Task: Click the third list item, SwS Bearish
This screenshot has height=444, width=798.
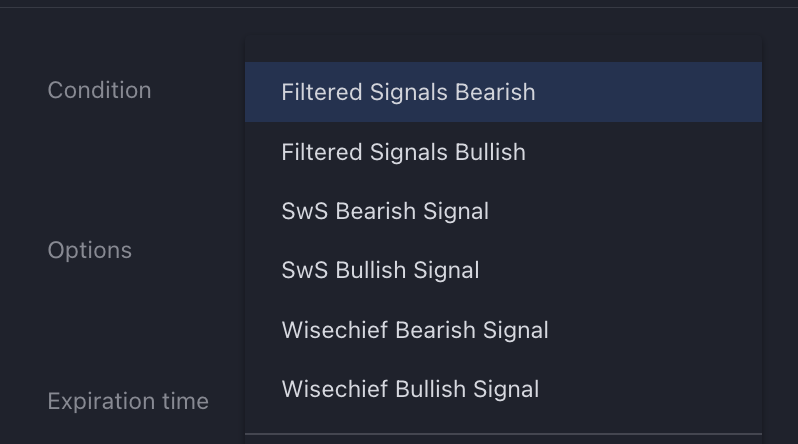Action: (x=385, y=211)
